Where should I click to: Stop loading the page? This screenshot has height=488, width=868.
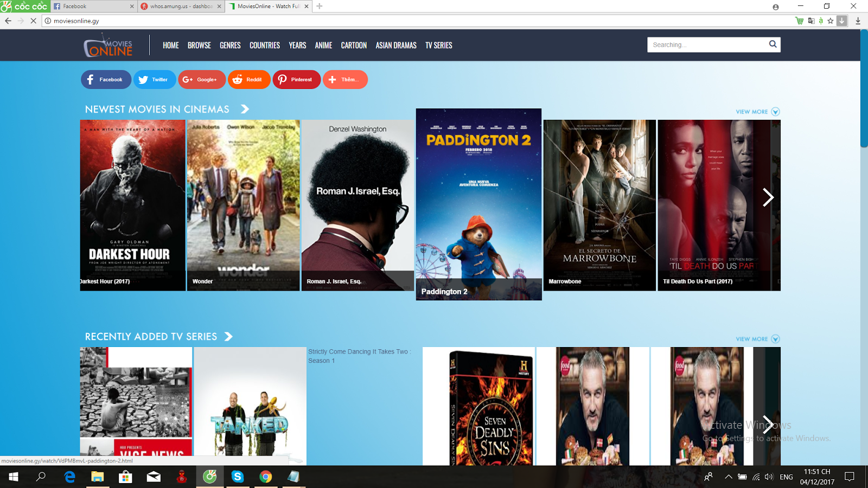point(33,21)
